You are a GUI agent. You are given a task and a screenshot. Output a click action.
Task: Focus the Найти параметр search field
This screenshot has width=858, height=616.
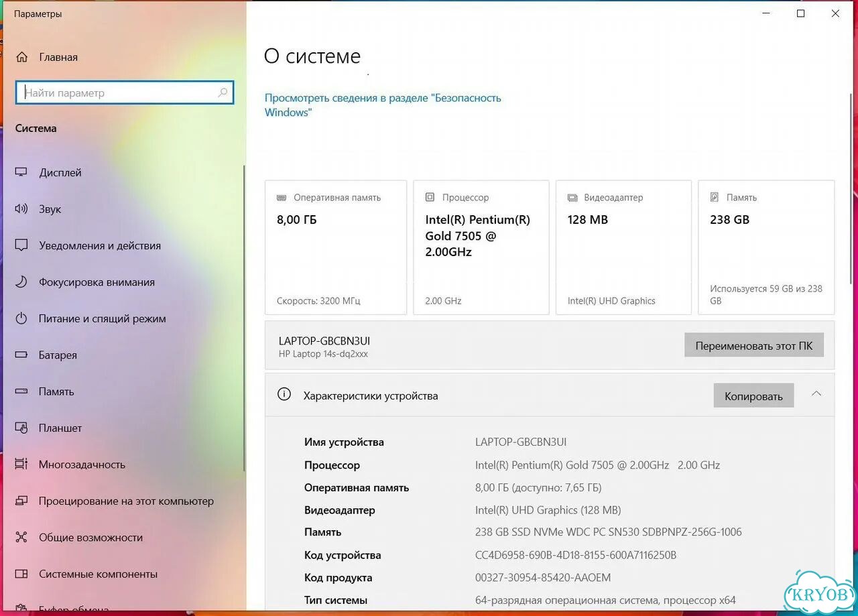point(124,93)
